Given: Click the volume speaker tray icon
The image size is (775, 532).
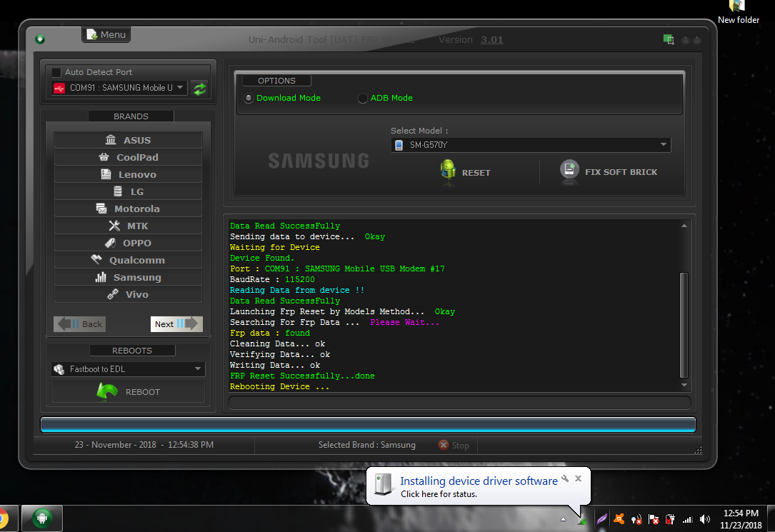Looking at the screenshot, I should [x=705, y=519].
